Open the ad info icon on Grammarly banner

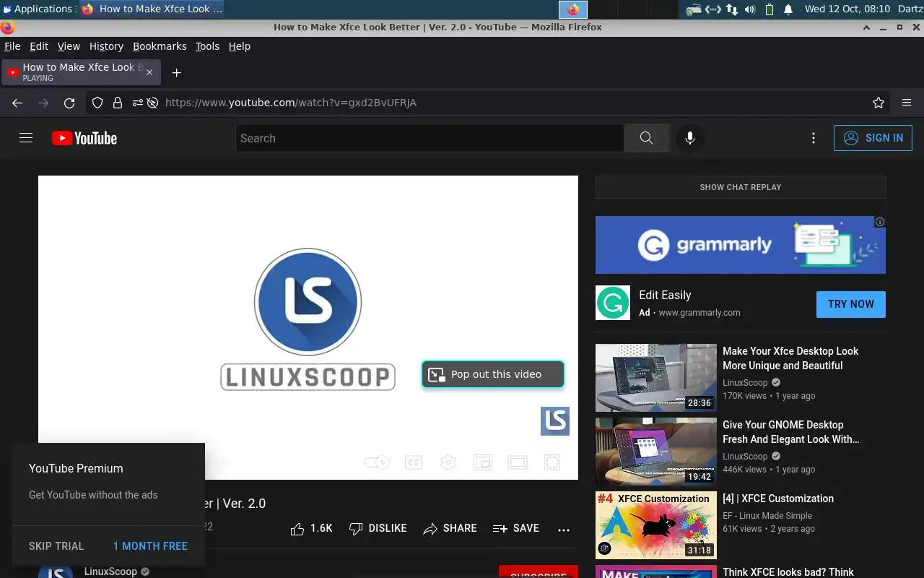(880, 222)
